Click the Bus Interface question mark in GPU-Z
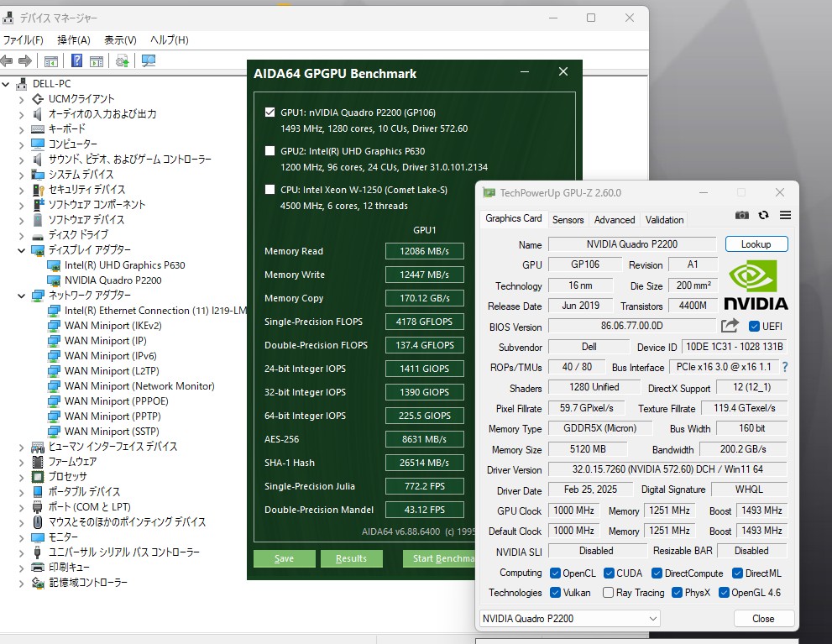Screen dimensions: 832x644 coord(785,367)
